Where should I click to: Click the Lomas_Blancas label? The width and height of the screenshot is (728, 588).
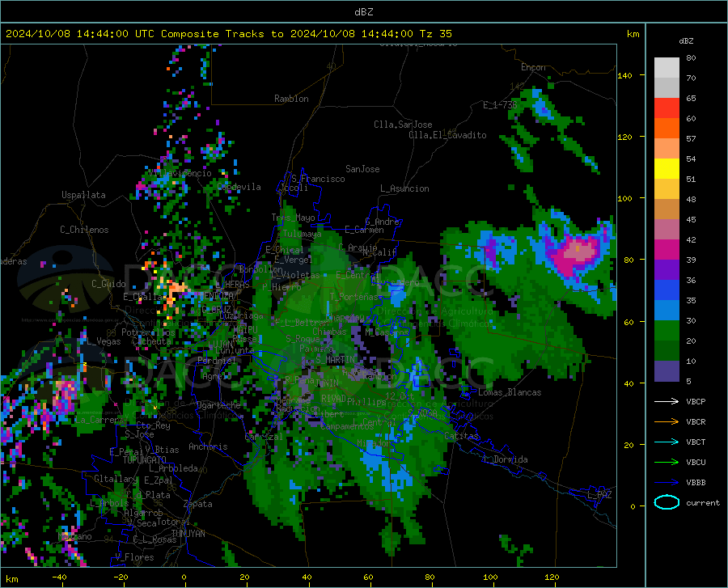click(x=510, y=392)
